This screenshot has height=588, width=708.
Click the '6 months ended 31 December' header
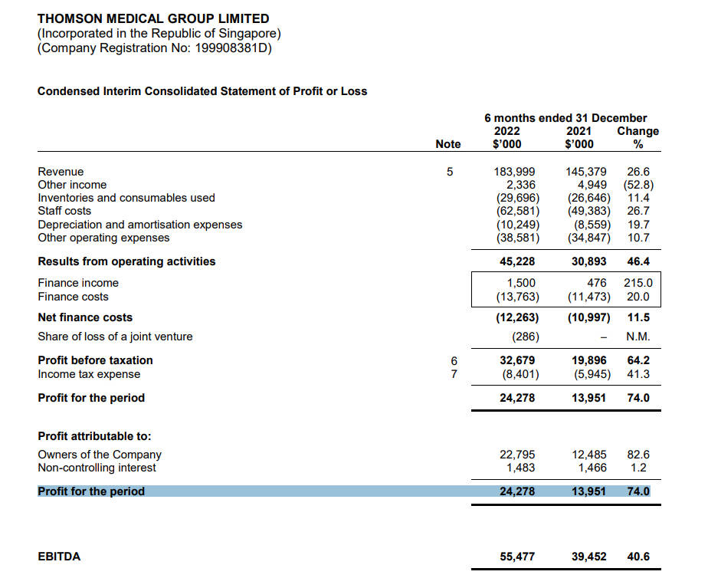pyautogui.click(x=565, y=118)
